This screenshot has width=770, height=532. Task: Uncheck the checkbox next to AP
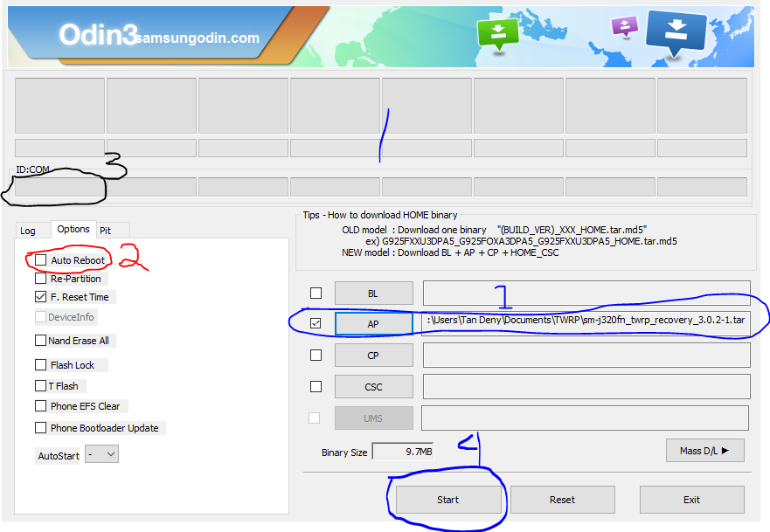[316, 323]
